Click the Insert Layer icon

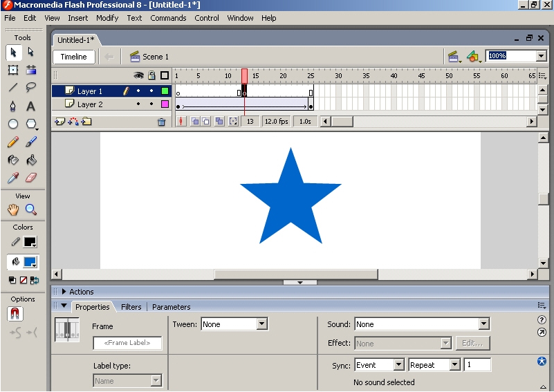(59, 122)
